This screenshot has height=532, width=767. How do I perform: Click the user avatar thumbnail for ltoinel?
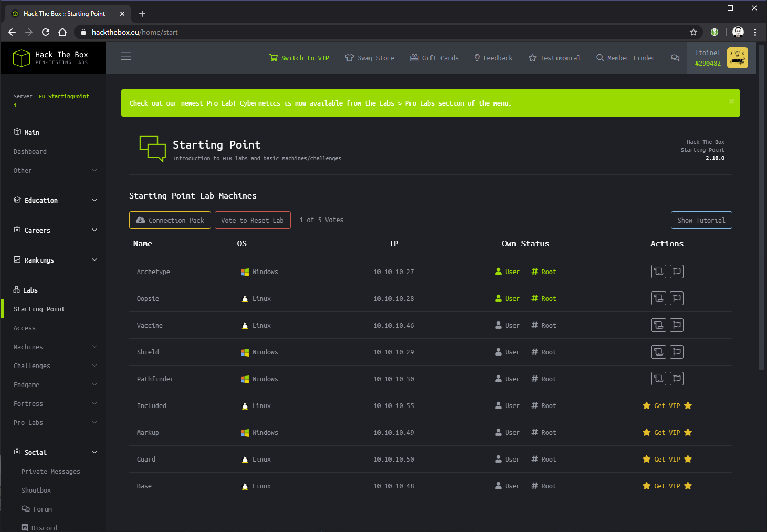point(737,58)
